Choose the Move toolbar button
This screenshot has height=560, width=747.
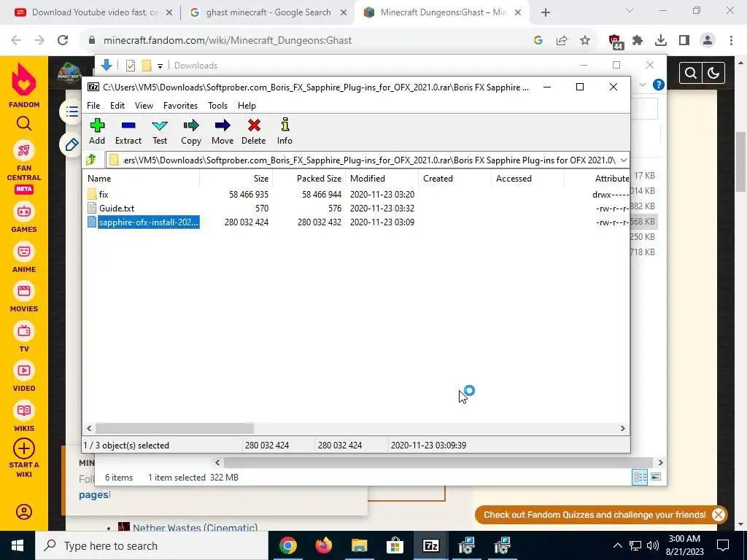(x=222, y=132)
